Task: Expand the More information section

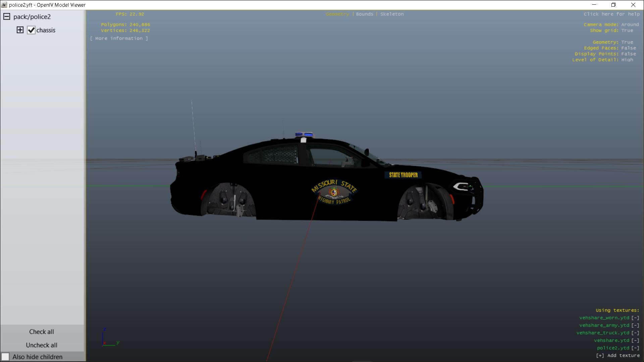Action: pos(119,39)
